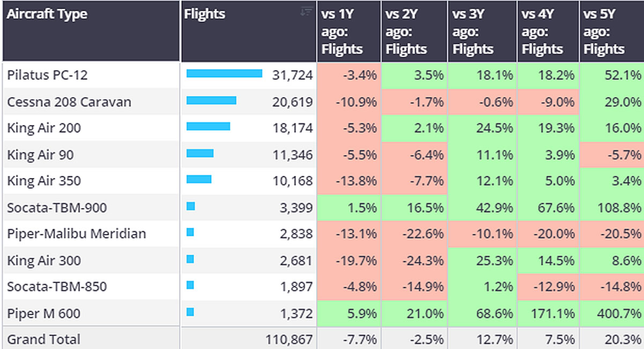This screenshot has width=644, height=349.
Task: Select the Aircraft Type column header
Action: coord(92,31)
